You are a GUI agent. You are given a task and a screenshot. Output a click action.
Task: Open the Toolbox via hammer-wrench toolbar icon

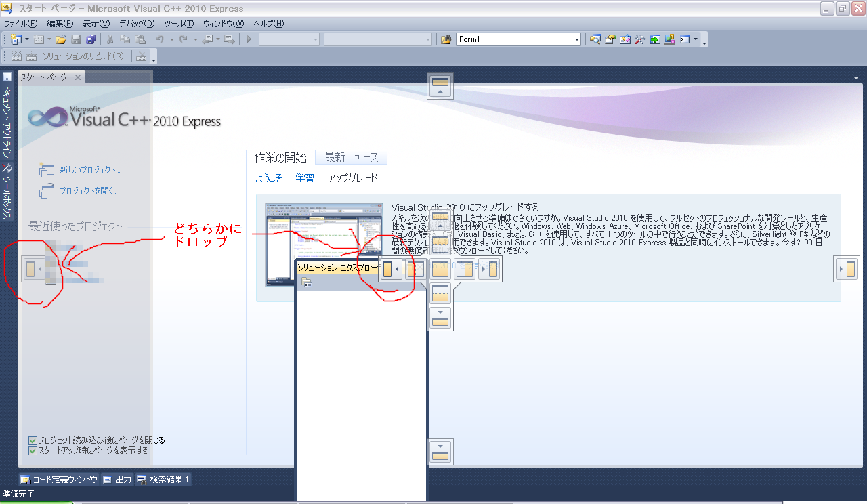pyautogui.click(x=639, y=39)
